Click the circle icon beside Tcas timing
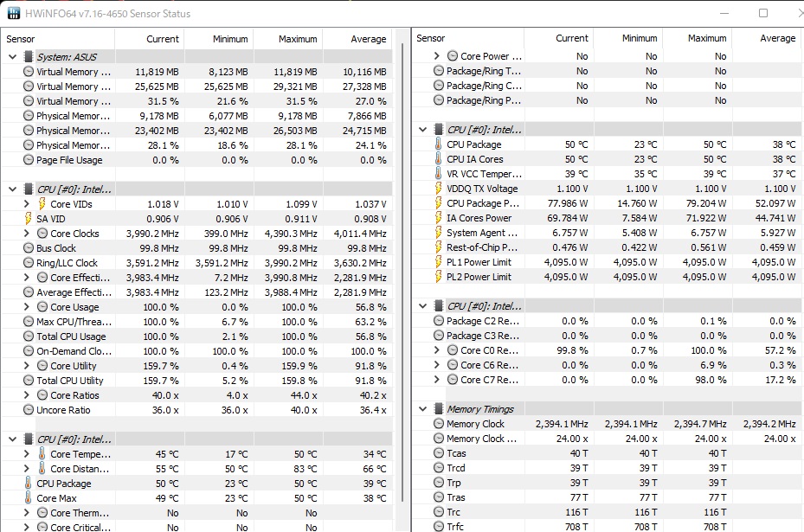This screenshot has height=532, width=804. coord(439,453)
